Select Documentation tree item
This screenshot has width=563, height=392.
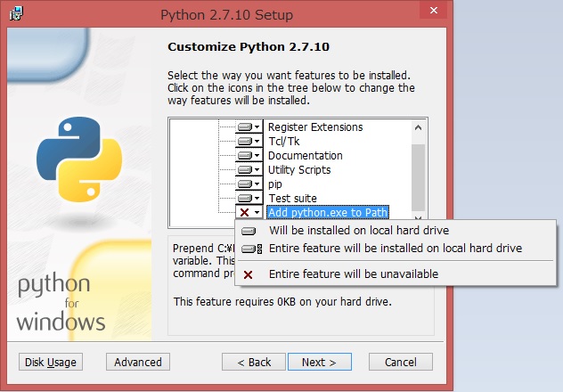point(306,155)
